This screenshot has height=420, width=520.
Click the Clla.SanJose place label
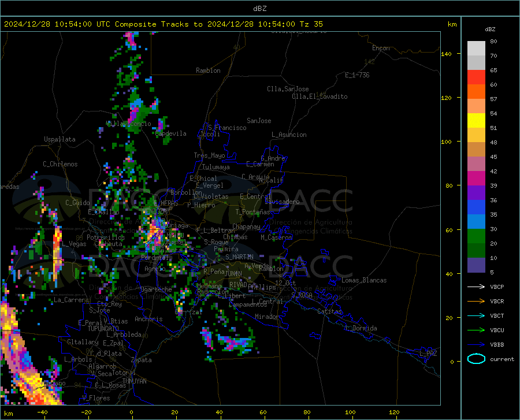pos(288,89)
